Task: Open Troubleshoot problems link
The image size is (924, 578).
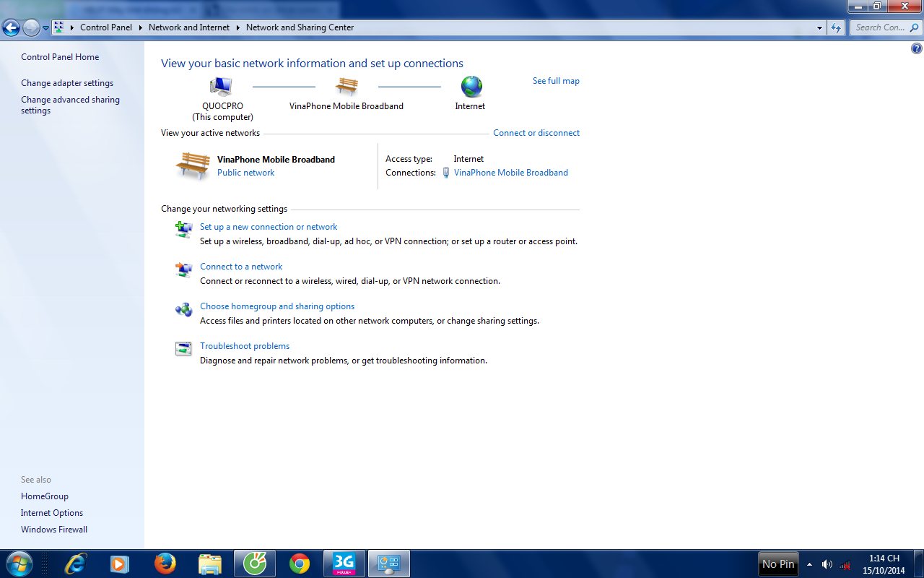Action: pyautogui.click(x=245, y=346)
